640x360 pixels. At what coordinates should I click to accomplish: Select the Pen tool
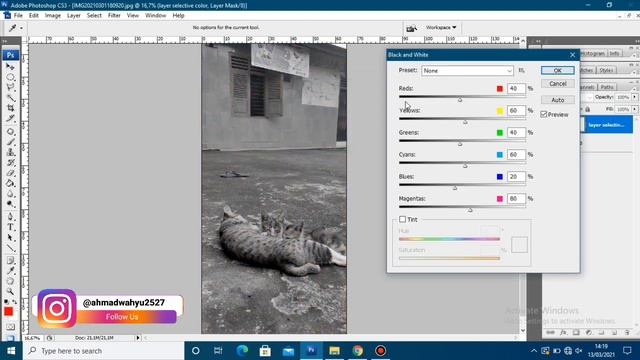point(10,217)
